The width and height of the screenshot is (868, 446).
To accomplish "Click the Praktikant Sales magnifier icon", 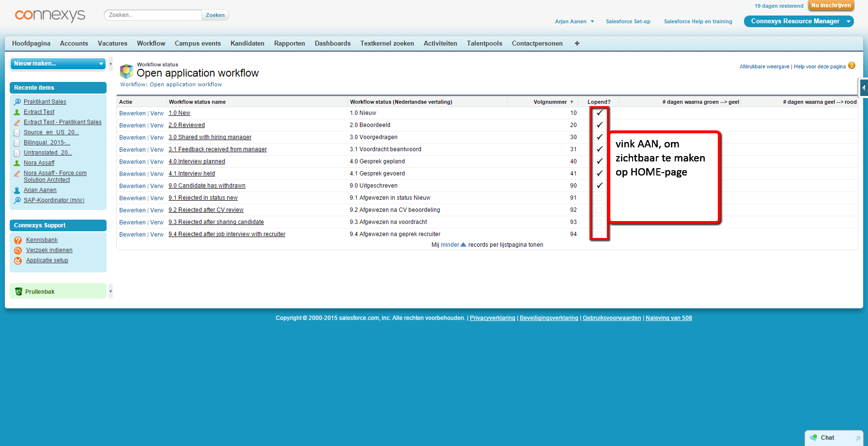I will tap(17, 102).
